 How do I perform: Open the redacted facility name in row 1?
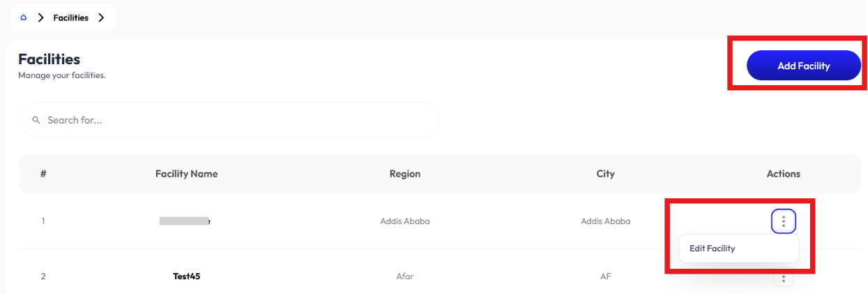pyautogui.click(x=185, y=221)
